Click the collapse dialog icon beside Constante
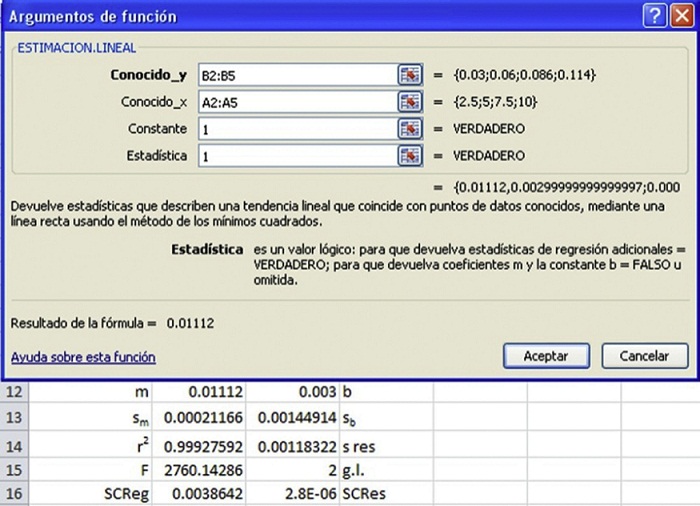Screen dimensions: 700x506 pyautogui.click(x=409, y=129)
